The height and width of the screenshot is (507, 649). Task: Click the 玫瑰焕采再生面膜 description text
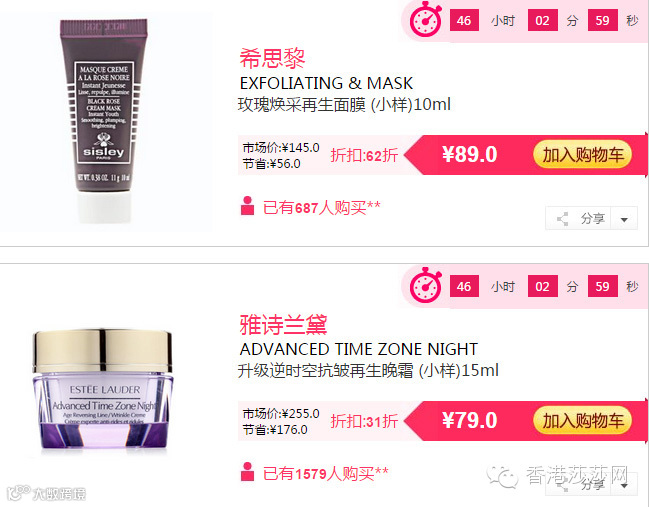pos(302,104)
